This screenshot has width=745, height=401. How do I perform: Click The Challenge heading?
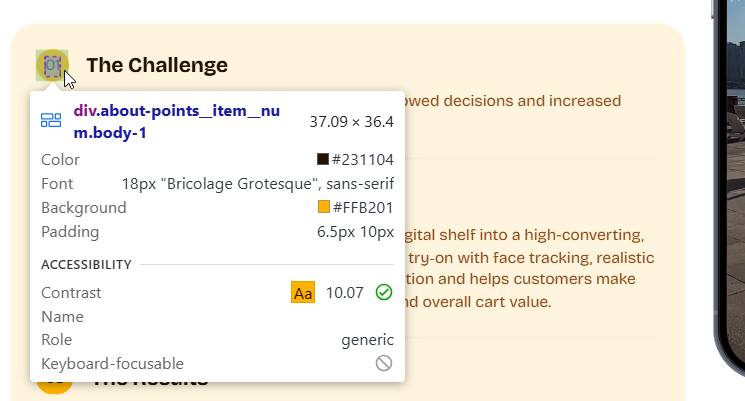click(x=157, y=65)
